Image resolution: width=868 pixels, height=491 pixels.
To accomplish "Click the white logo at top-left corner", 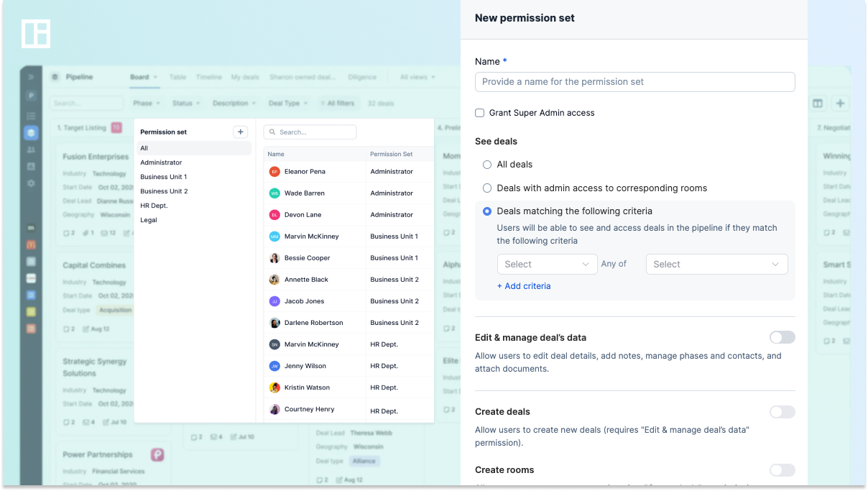I will (x=36, y=34).
